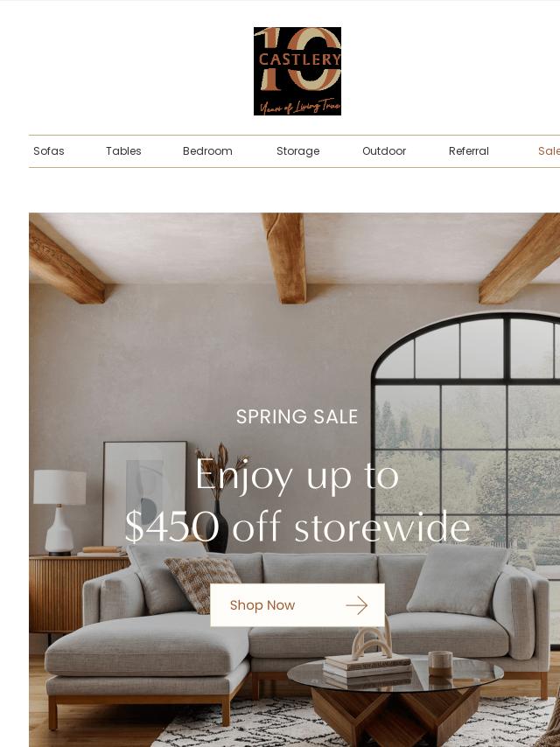Go to the Bedroom section

coord(207,151)
